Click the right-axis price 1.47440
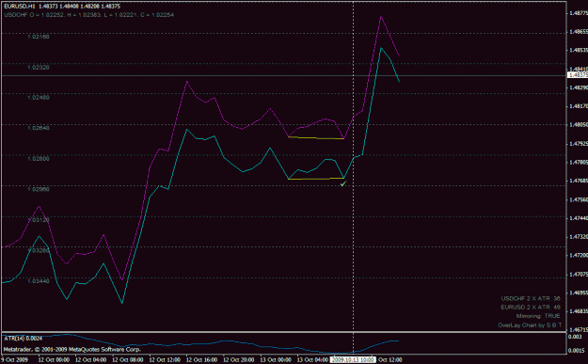This screenshot has width=588, height=364. click(x=579, y=218)
